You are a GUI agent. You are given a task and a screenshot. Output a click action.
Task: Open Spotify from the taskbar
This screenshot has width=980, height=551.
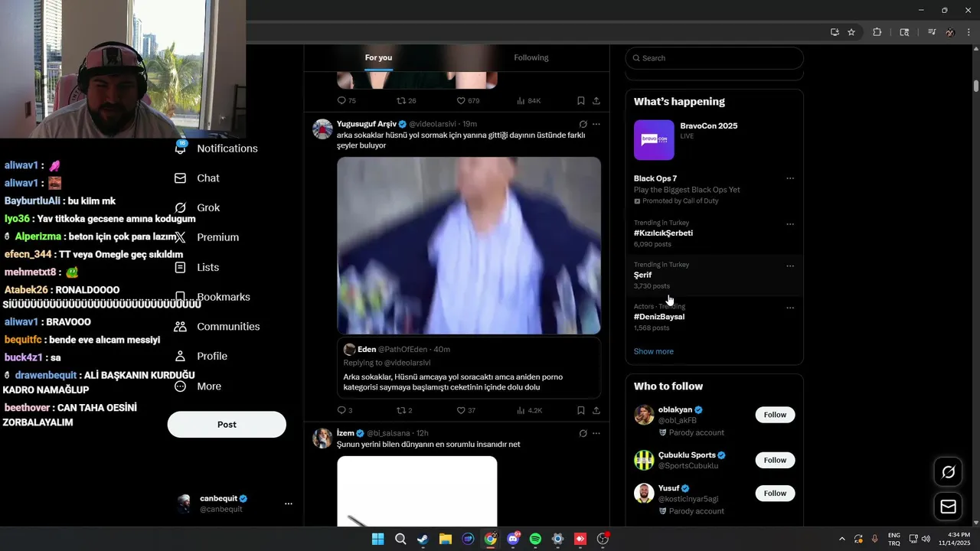coord(535,539)
